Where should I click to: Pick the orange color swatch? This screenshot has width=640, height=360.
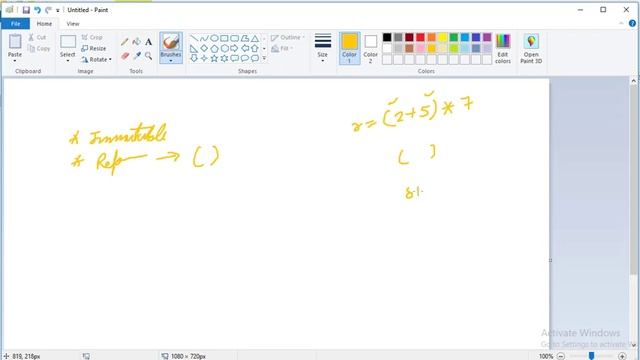tap(431, 38)
